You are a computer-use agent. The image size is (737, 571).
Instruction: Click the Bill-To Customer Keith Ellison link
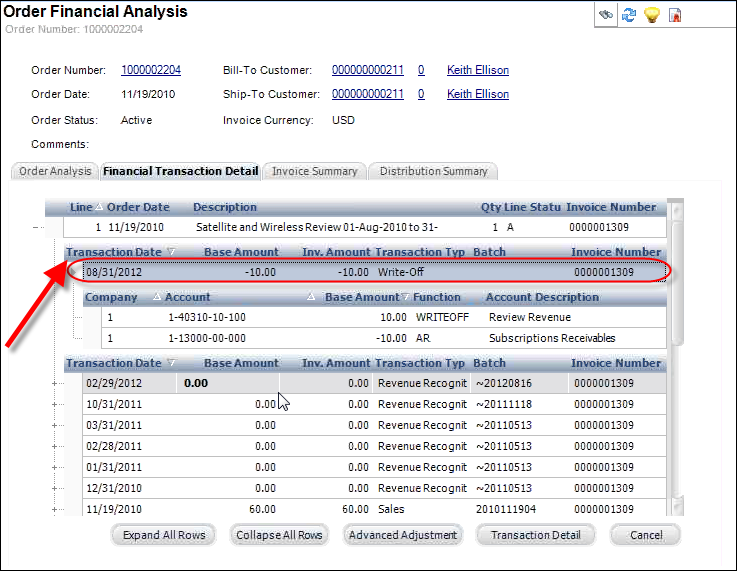coord(478,70)
